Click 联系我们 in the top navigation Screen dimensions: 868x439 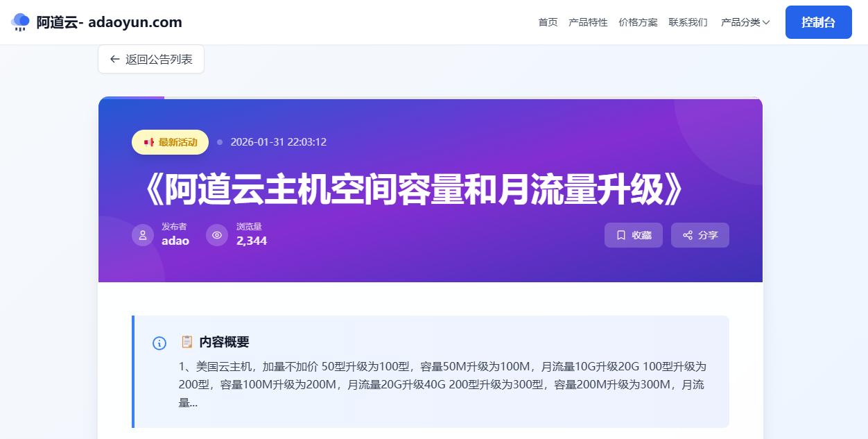pyautogui.click(x=688, y=21)
